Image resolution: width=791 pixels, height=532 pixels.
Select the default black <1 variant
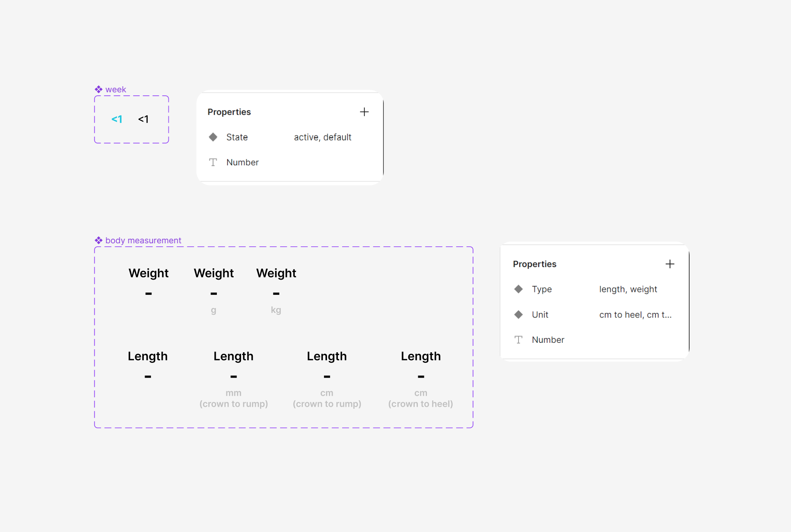[143, 120]
